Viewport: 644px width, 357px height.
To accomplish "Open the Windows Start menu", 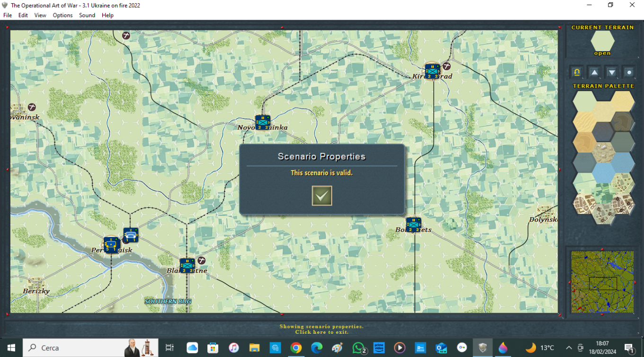I will (11, 348).
